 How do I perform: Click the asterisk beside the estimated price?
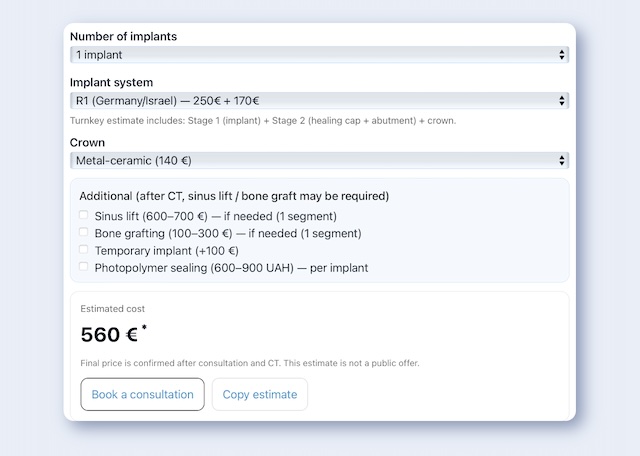coord(144,328)
